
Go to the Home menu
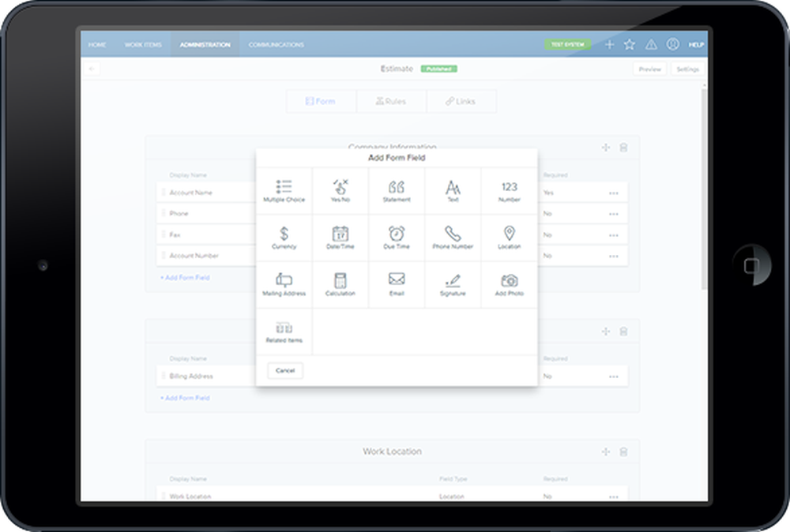97,45
